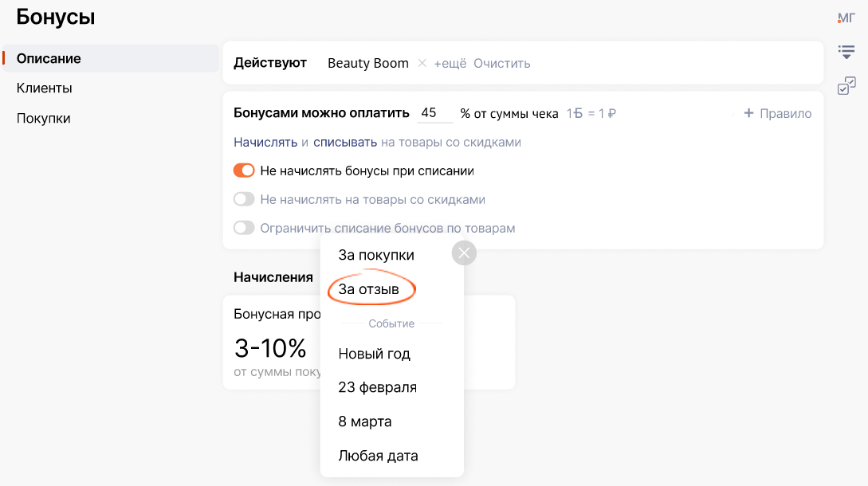Viewport: 868px width, 486px height.
Task: Expand more stores with +ещё
Action: [450, 64]
